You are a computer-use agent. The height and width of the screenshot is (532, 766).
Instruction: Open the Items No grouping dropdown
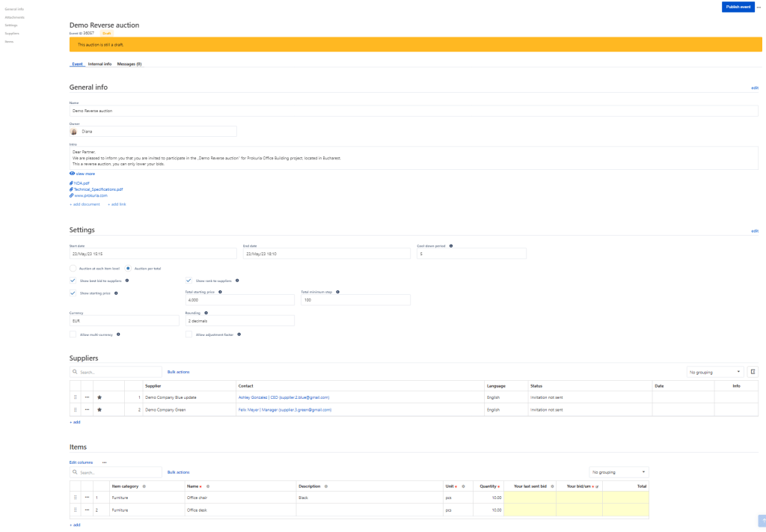[619, 472]
